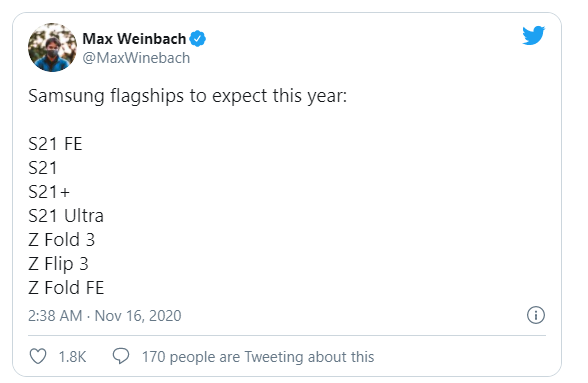
Task: Click the Z Fold FE entry
Action: click(66, 288)
